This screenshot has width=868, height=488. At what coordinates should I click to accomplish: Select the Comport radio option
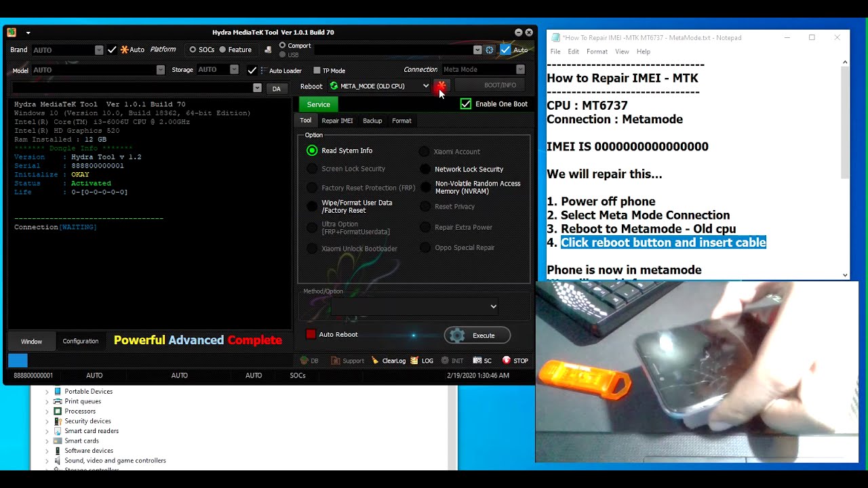[x=282, y=45]
